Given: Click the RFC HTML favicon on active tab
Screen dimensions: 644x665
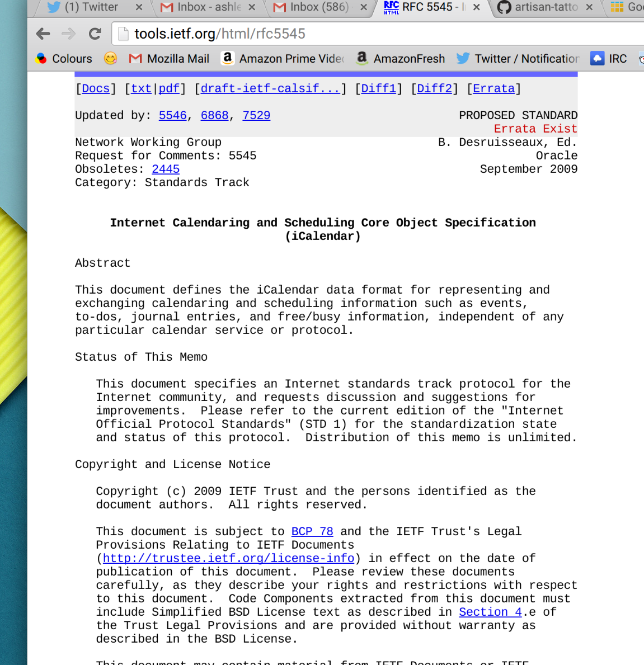Looking at the screenshot, I should [x=391, y=7].
